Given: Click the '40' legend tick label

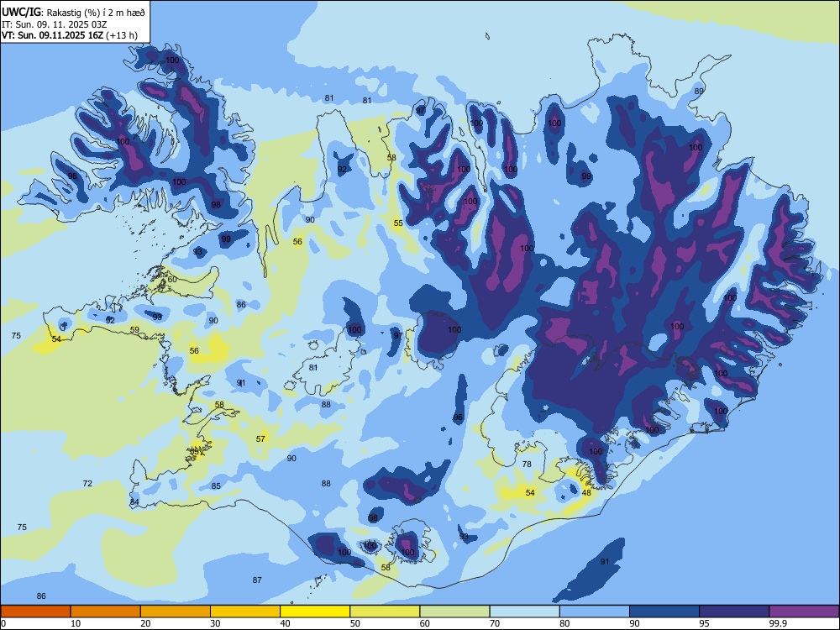Looking at the screenshot, I should click(x=286, y=623).
